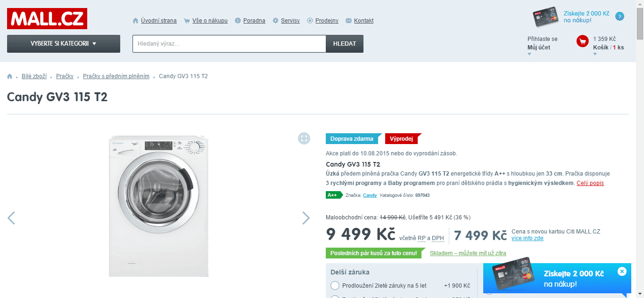Click the gear icon beside Servisy
This screenshot has width=644, height=298.
click(x=276, y=21)
